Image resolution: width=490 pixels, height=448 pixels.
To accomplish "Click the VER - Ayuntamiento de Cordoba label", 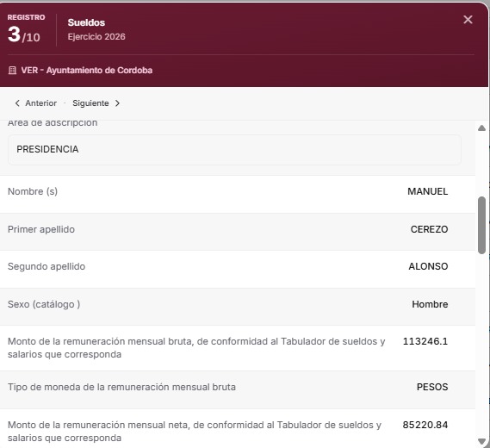I will coord(87,70).
